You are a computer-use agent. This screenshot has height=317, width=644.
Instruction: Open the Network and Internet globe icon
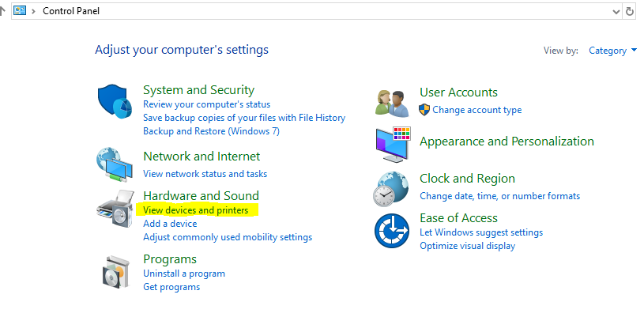115,165
